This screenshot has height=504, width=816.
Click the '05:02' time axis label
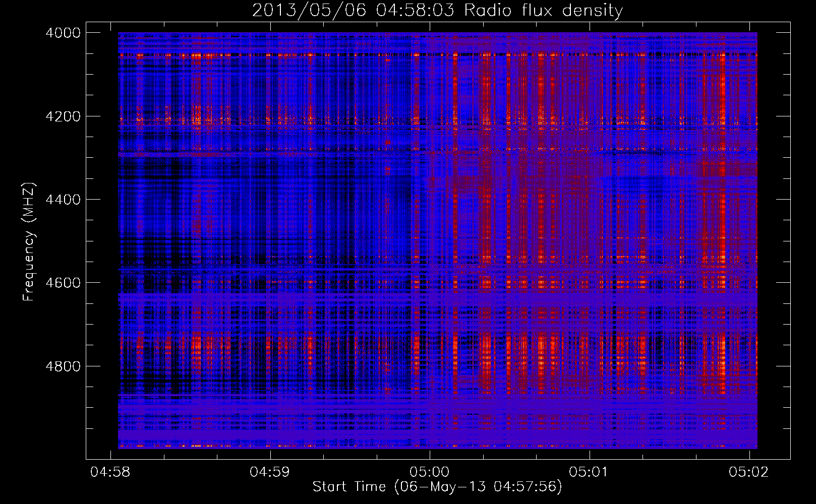[749, 472]
